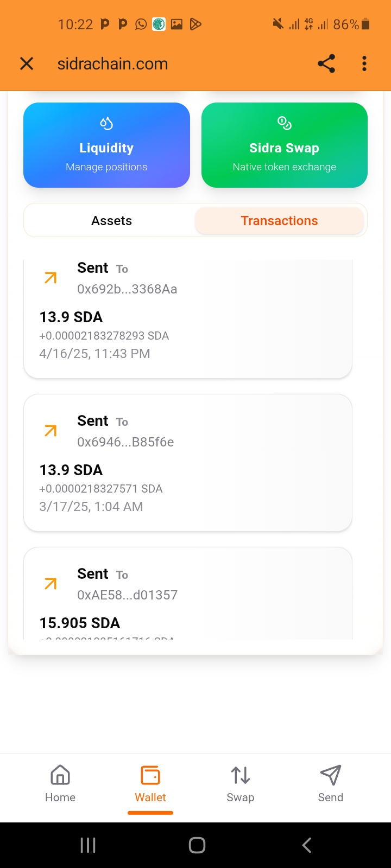Viewport: 391px width, 868px height.
Task: Tap sent arrow icon for 0x692b transaction
Action: (x=51, y=278)
